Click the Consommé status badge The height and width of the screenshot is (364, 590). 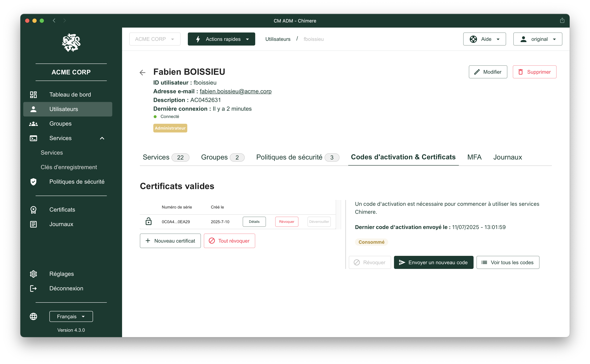(371, 242)
